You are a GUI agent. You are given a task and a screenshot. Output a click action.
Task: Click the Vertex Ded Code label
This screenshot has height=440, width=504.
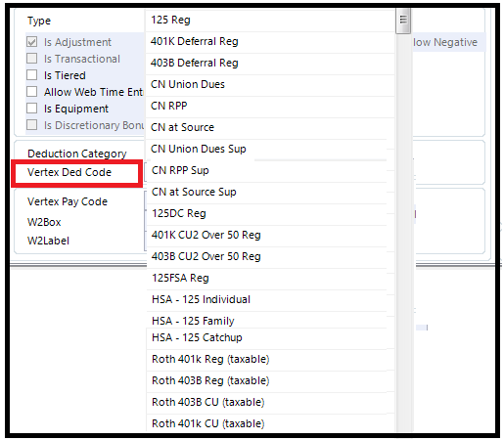[x=69, y=172]
